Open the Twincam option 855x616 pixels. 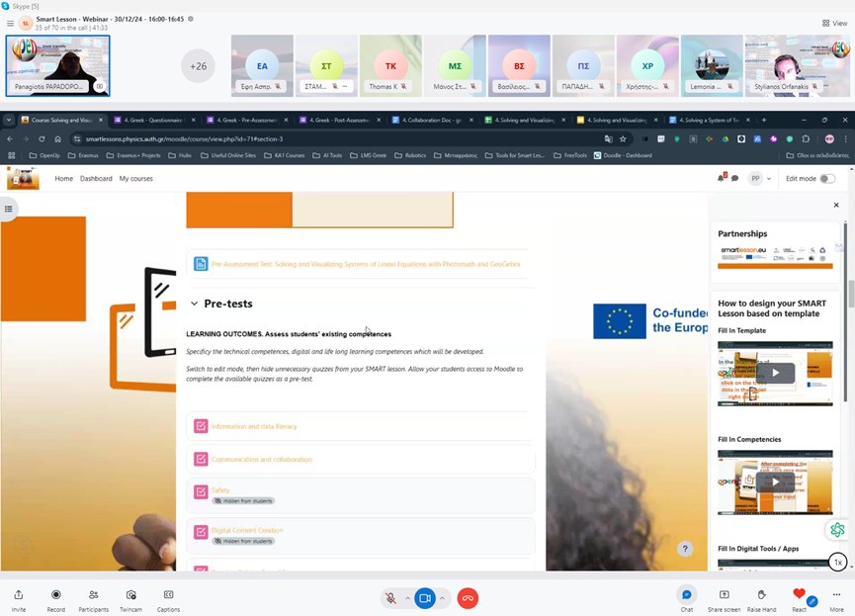click(x=130, y=595)
